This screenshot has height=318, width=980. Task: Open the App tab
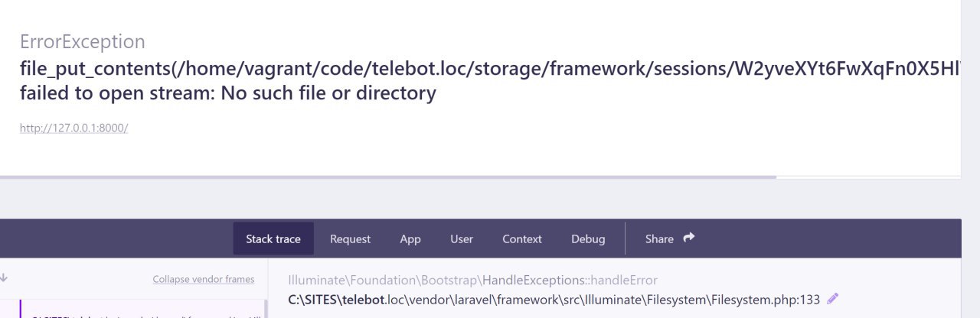tap(410, 239)
